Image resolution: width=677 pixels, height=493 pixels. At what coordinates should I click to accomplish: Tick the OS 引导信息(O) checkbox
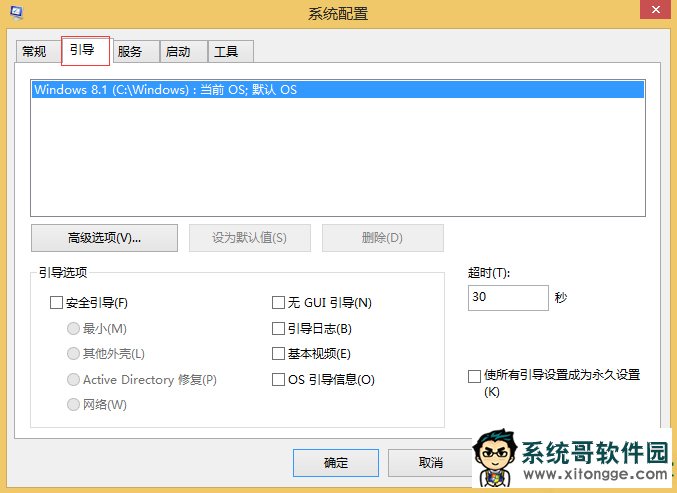tap(278, 380)
